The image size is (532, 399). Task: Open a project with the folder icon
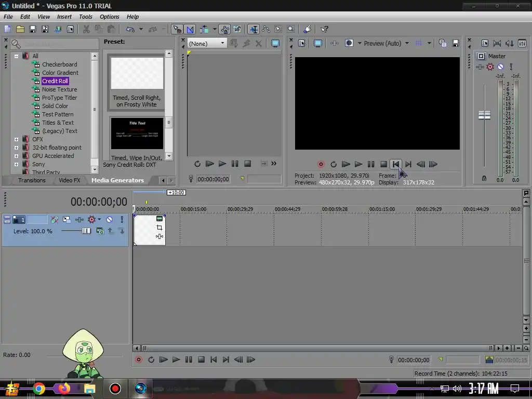pos(20,29)
